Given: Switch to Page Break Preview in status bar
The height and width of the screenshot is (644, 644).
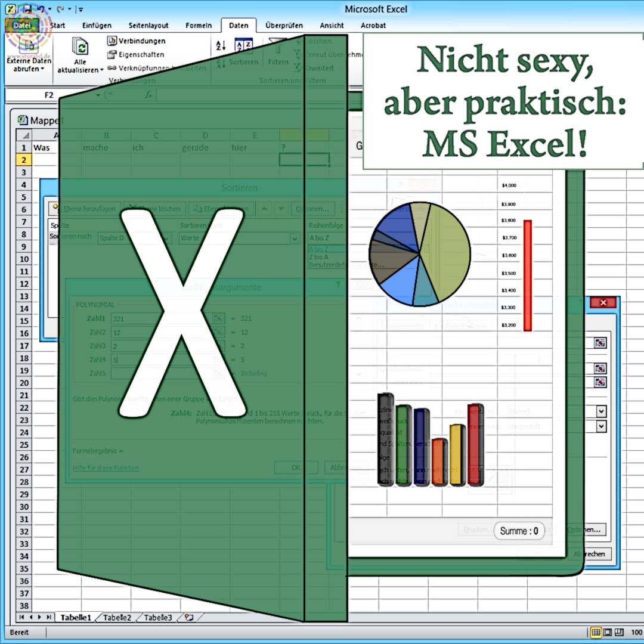Looking at the screenshot, I should pyautogui.click(x=619, y=632).
